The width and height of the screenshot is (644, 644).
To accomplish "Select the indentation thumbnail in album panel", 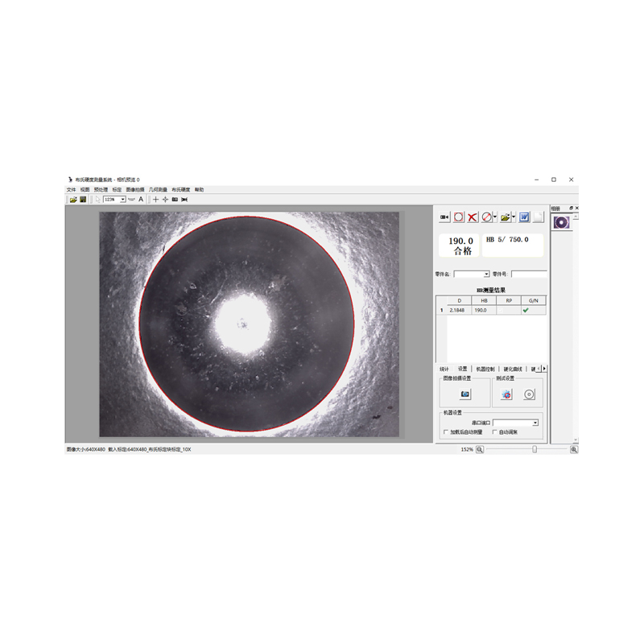I will pos(561,223).
